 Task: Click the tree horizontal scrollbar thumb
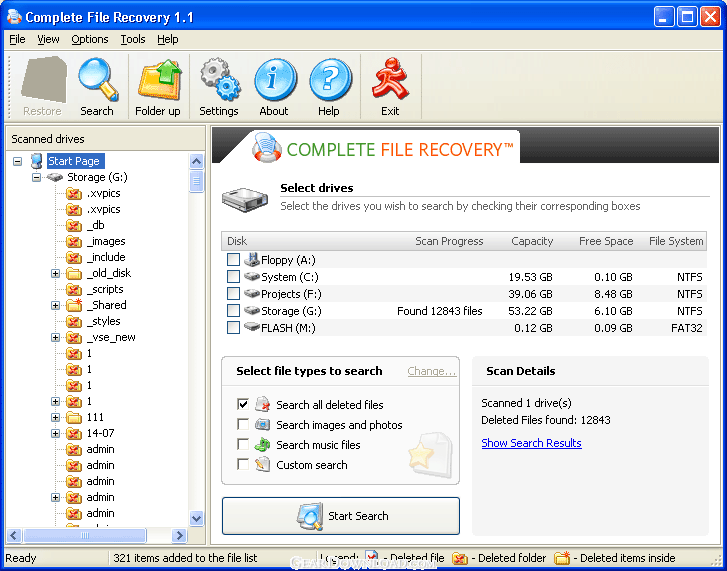point(84,536)
